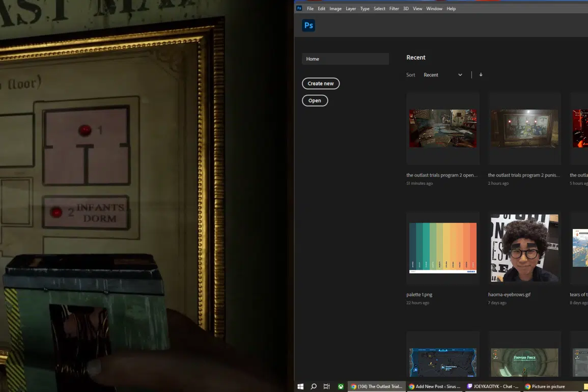Click the Recent heading
The image size is (588, 392).
coord(416,58)
